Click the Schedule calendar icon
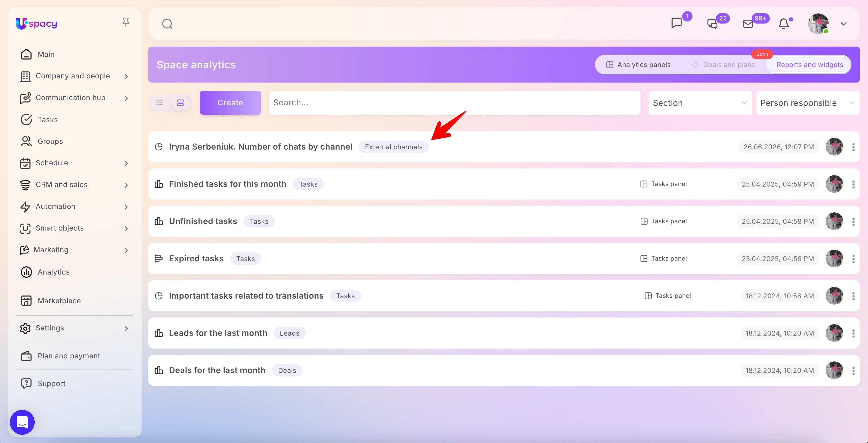 click(25, 163)
